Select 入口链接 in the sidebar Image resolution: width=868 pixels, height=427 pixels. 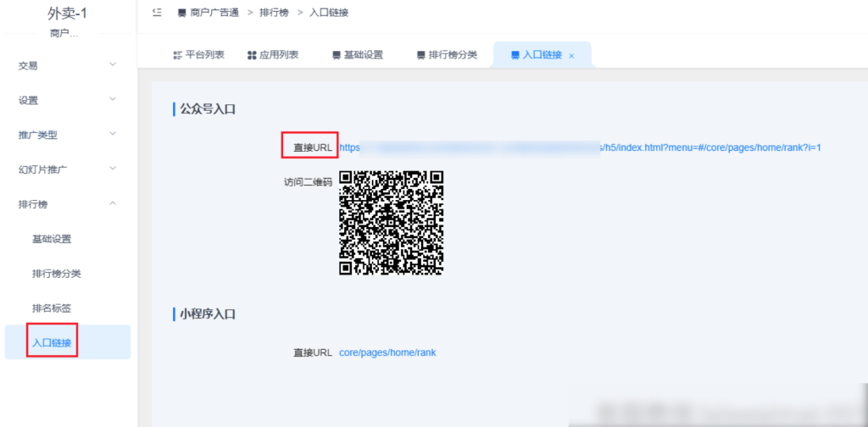(x=52, y=342)
